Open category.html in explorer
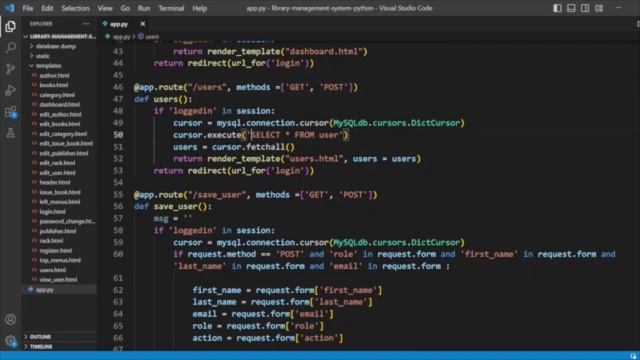 coord(57,95)
